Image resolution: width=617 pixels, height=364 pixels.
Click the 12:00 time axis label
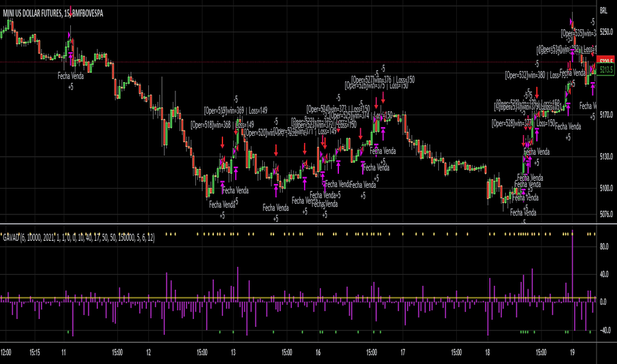[5, 353]
